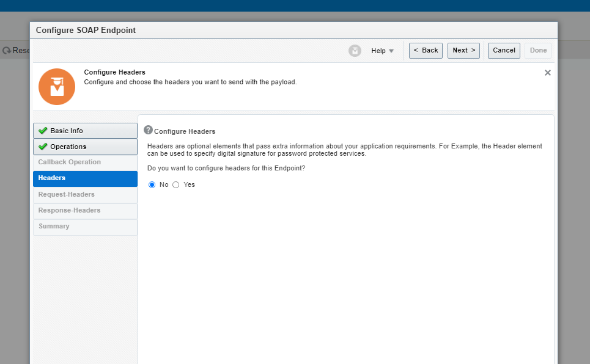The width and height of the screenshot is (590, 364).
Task: Click the question mark help icon
Action: 148,129
